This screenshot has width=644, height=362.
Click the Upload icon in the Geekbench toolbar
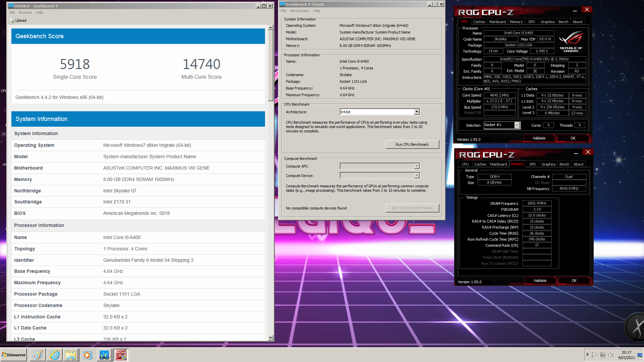12,20
